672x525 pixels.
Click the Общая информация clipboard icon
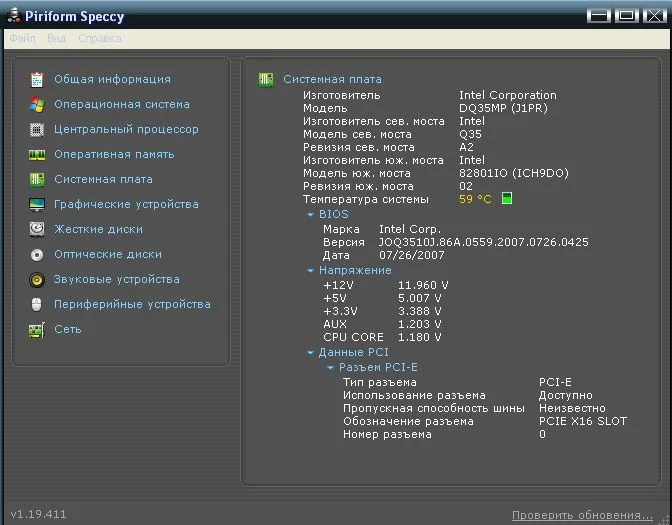point(37,80)
